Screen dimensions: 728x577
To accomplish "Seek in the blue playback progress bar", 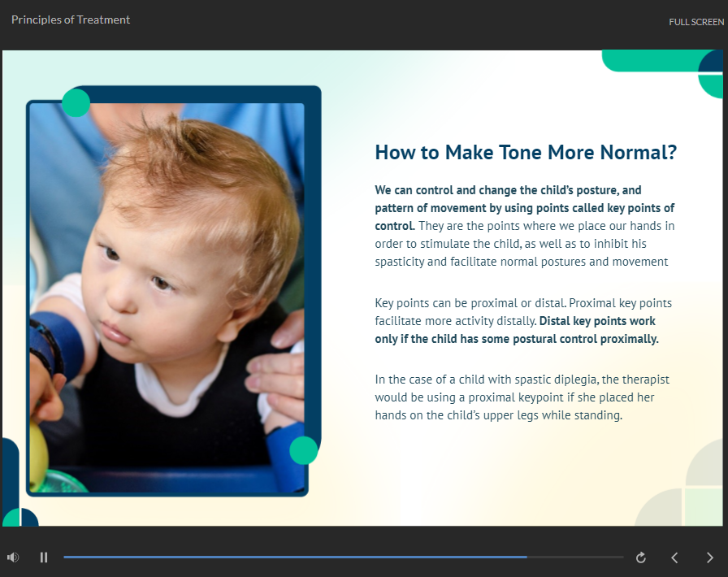I will click(344, 557).
